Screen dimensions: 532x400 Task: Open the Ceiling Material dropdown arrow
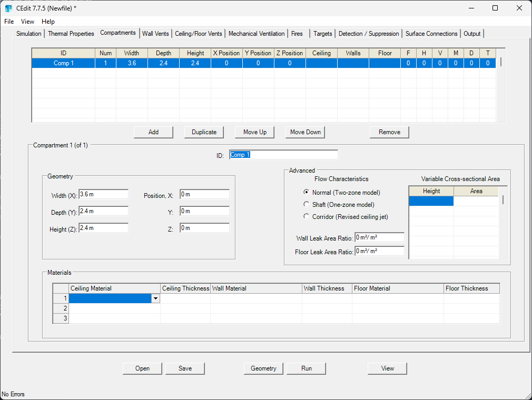155,298
